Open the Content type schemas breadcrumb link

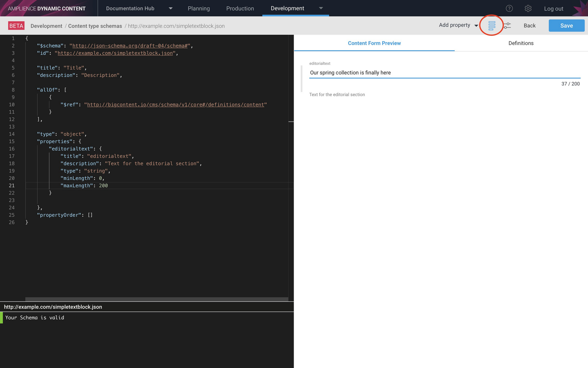coord(95,26)
